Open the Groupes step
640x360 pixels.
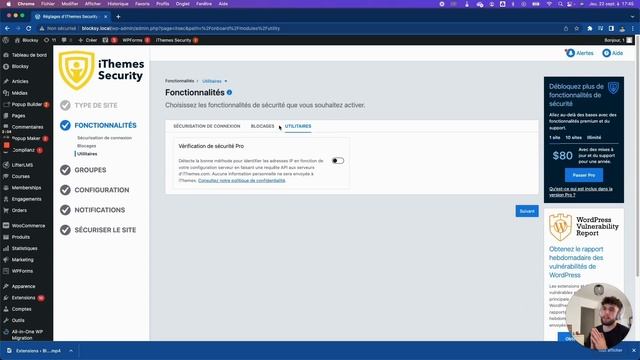pyautogui.click(x=90, y=170)
